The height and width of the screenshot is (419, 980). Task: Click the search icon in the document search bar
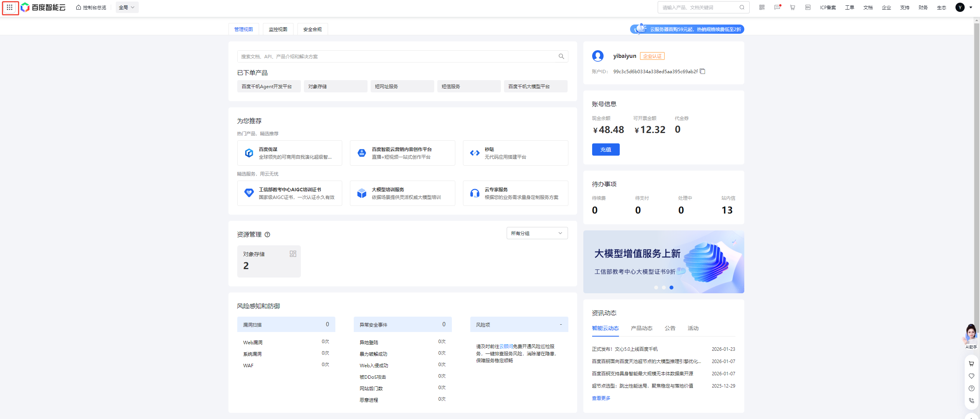(561, 57)
